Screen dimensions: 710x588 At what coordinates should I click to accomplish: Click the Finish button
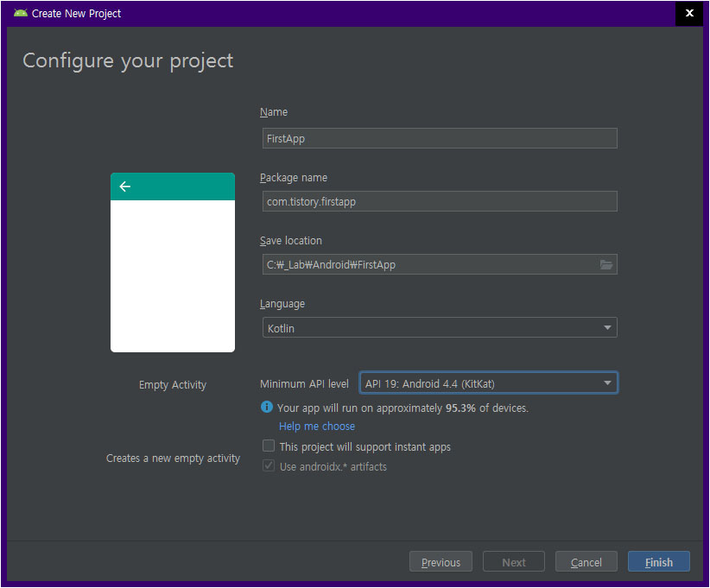coord(658,562)
